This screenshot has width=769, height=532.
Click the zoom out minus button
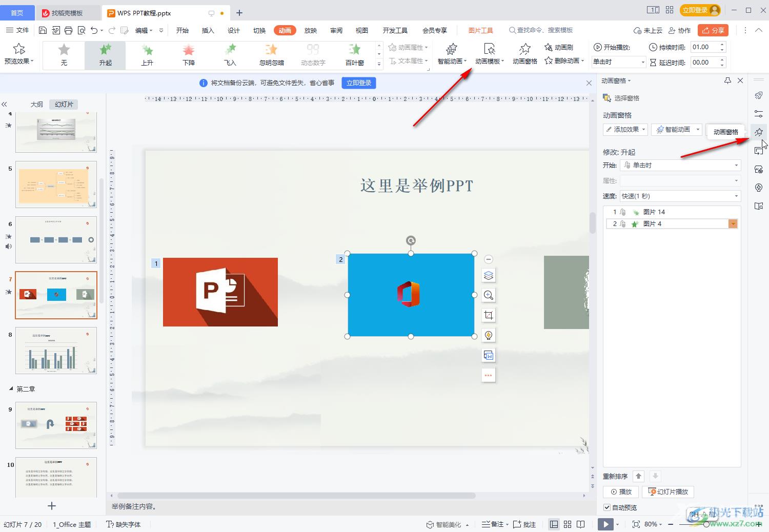(x=671, y=524)
